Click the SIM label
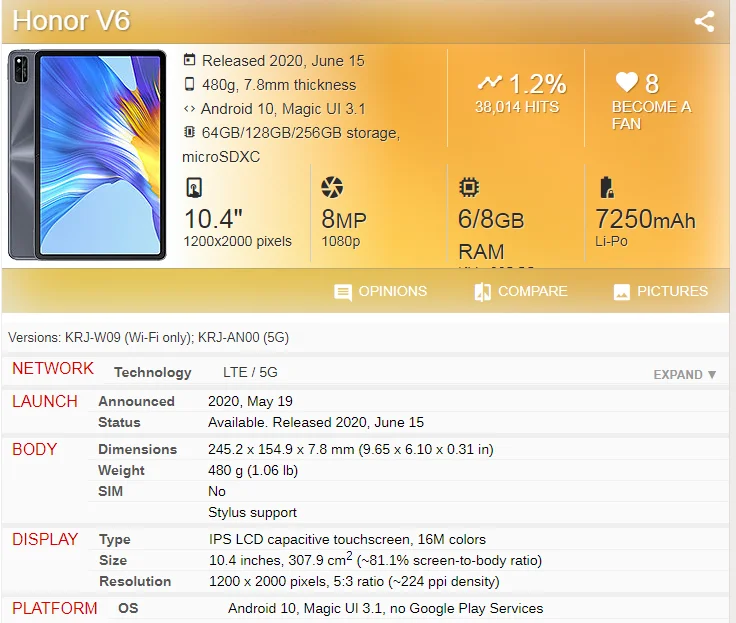 tap(110, 491)
